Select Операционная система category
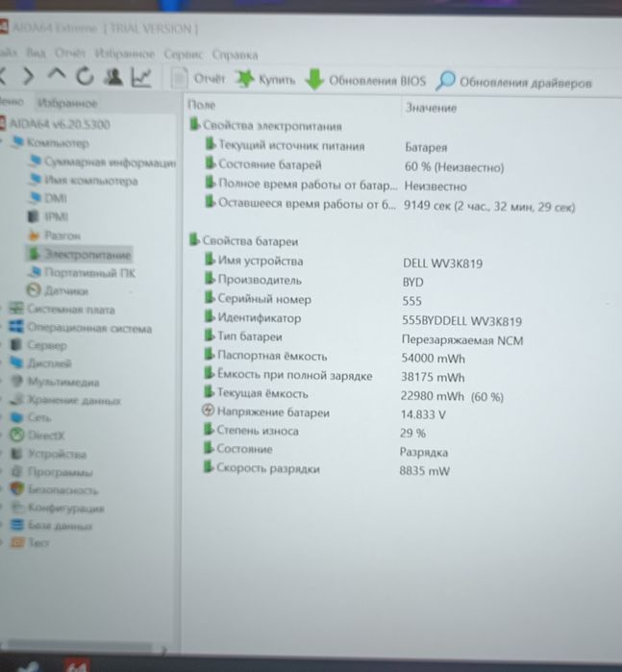 [x=81, y=328]
